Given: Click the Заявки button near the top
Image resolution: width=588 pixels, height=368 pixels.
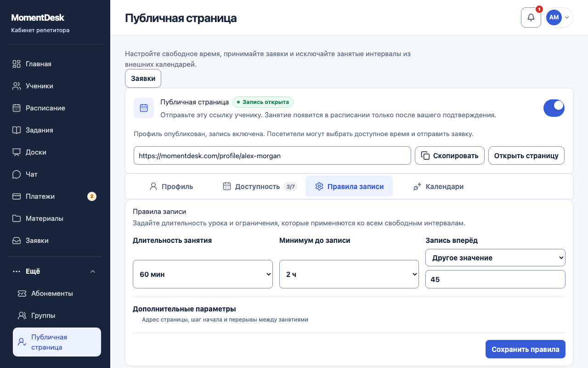Looking at the screenshot, I should [x=143, y=78].
